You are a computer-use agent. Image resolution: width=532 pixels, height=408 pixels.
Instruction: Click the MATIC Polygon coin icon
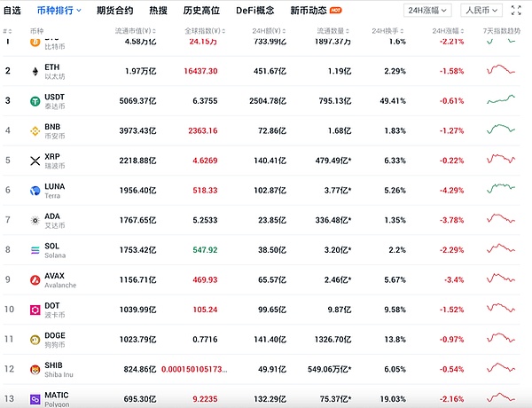click(35, 399)
